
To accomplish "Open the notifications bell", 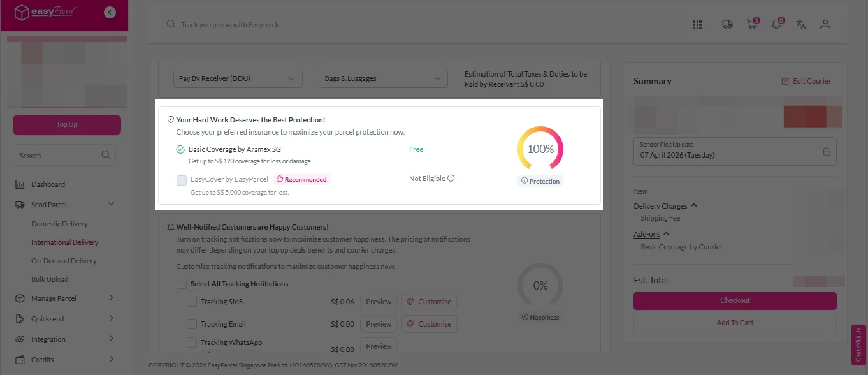I will [x=776, y=24].
